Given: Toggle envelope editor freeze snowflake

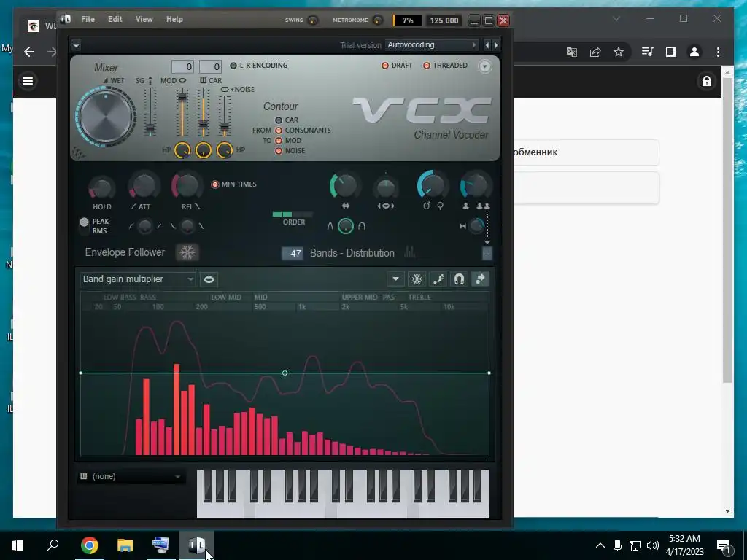Looking at the screenshot, I should point(417,279).
